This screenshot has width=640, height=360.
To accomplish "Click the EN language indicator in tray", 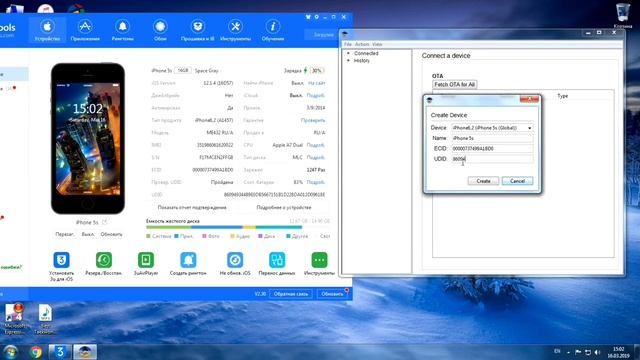I will (x=557, y=351).
